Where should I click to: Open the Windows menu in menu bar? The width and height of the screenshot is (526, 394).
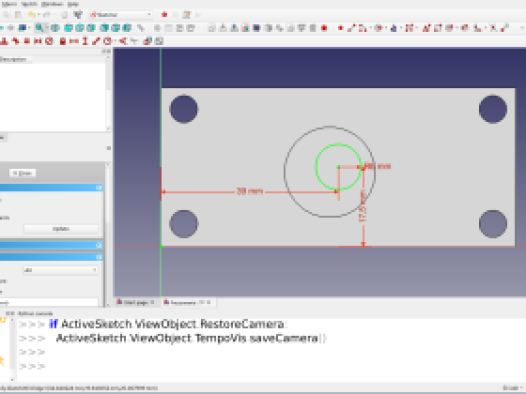(52, 4)
